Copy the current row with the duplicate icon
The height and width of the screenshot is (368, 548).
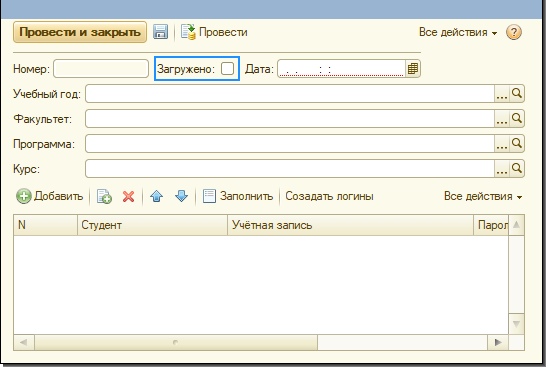[104, 196]
